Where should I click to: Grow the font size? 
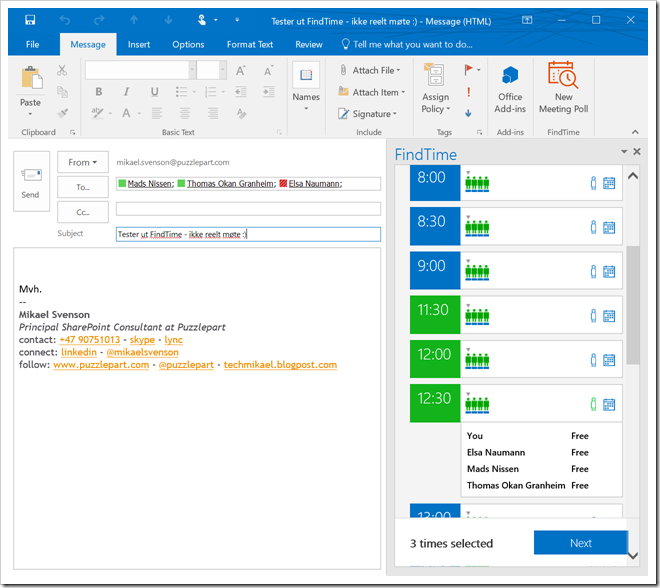(x=241, y=70)
